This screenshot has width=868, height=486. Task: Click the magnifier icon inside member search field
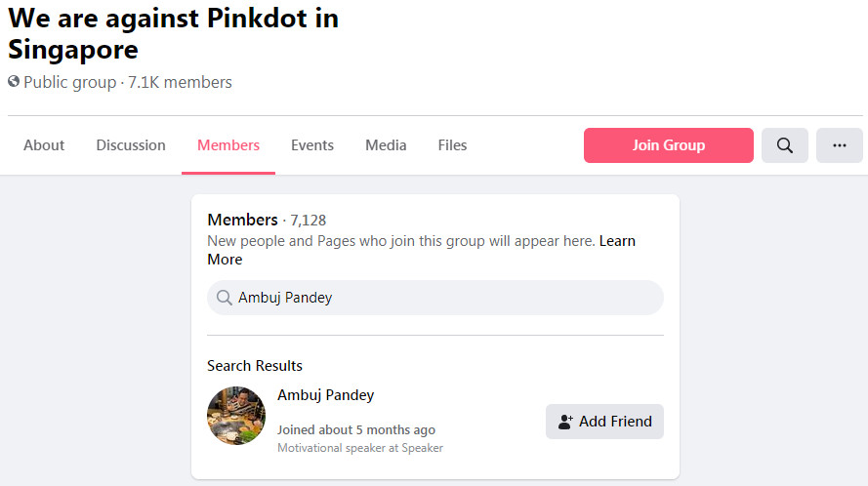(224, 298)
